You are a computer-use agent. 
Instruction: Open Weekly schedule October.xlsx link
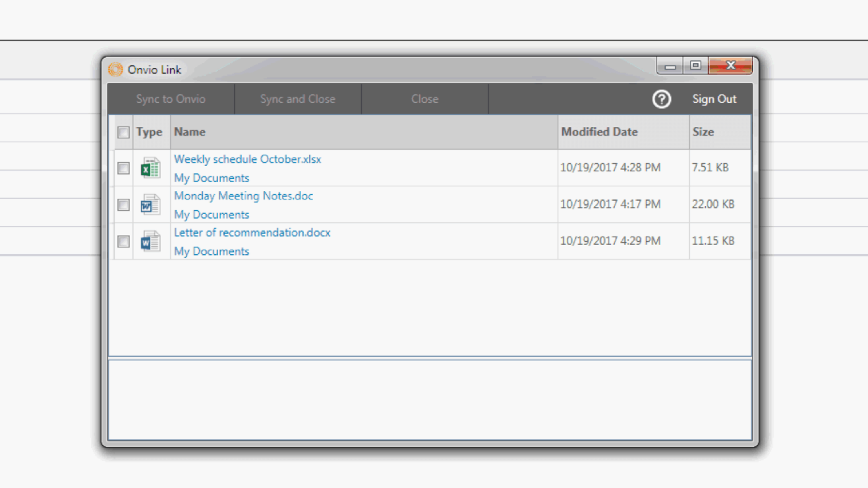(247, 159)
